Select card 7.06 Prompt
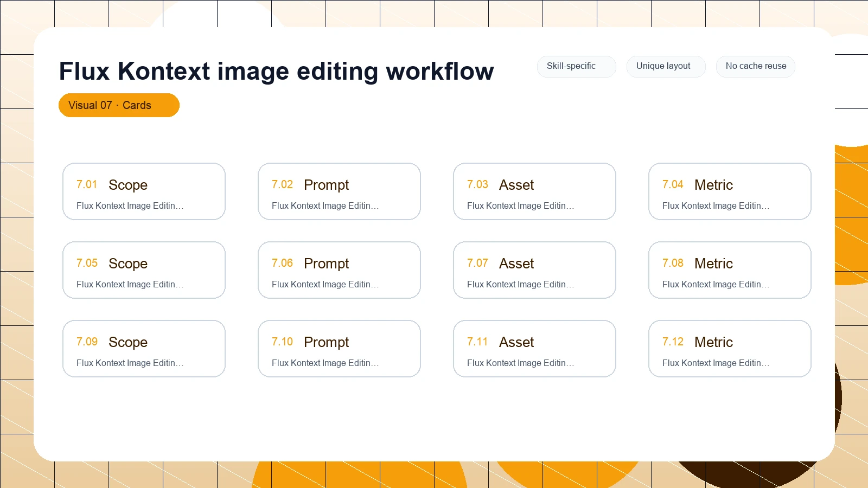 (x=339, y=270)
